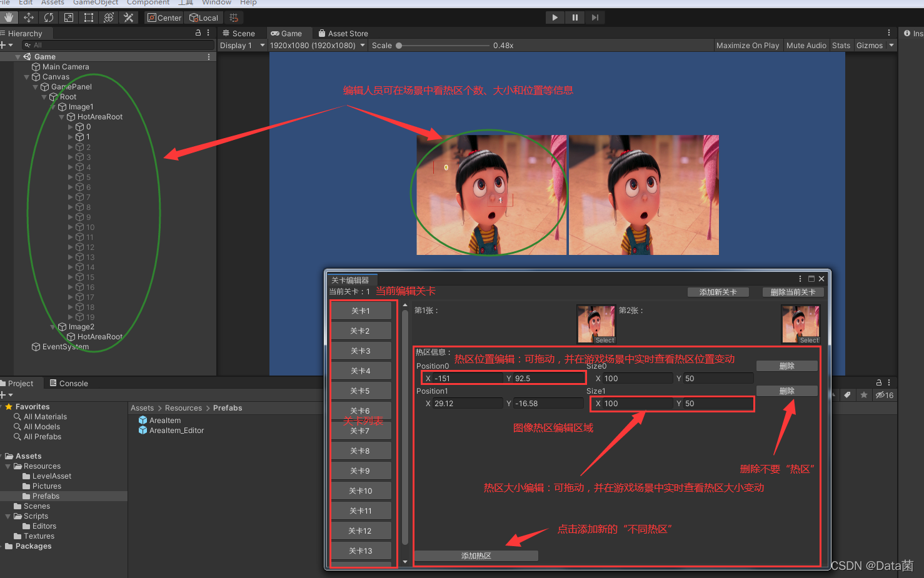
Task: Collapse the Canvas object in Hierarchy
Action: [x=26, y=77]
